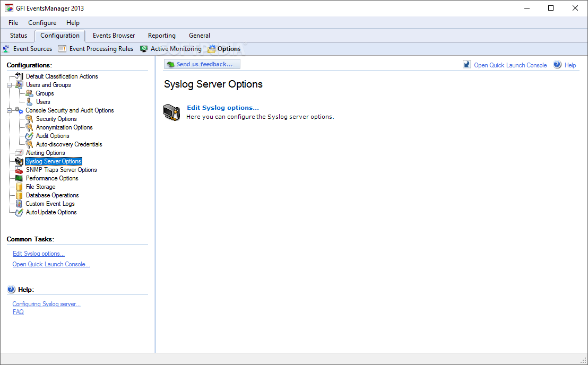Viewport: 588px width, 365px height.
Task: Click the large Syslog penguin computer icon
Action: click(x=171, y=112)
